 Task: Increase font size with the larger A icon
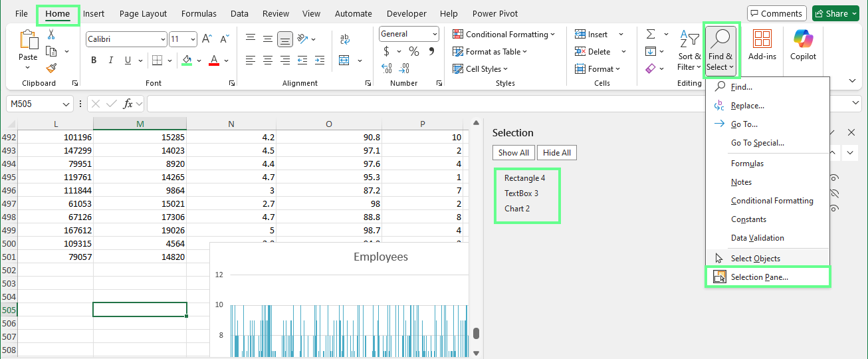(207, 39)
